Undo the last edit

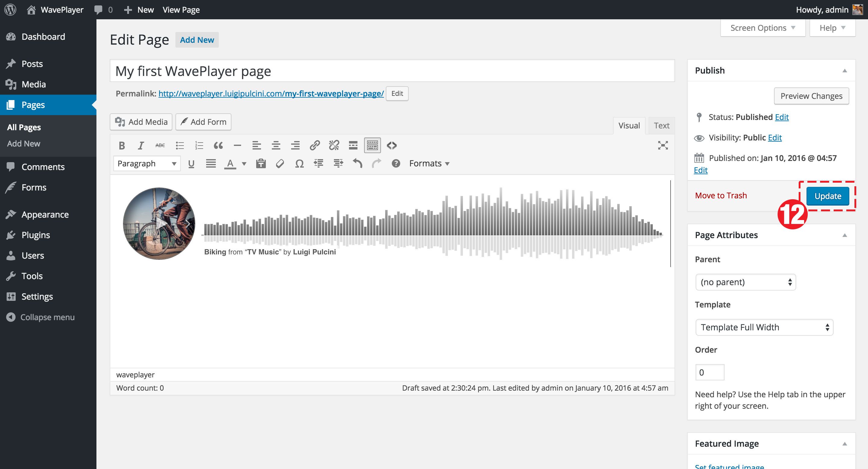pos(357,164)
